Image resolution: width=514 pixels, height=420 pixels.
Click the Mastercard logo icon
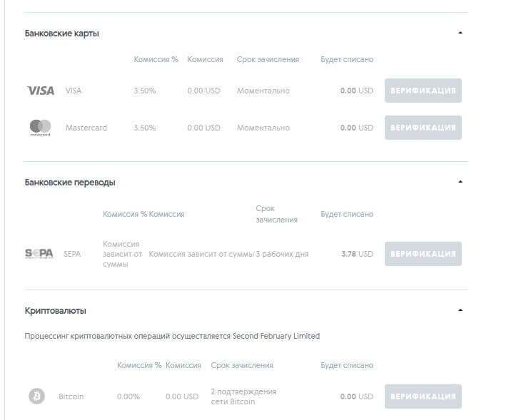(40, 128)
